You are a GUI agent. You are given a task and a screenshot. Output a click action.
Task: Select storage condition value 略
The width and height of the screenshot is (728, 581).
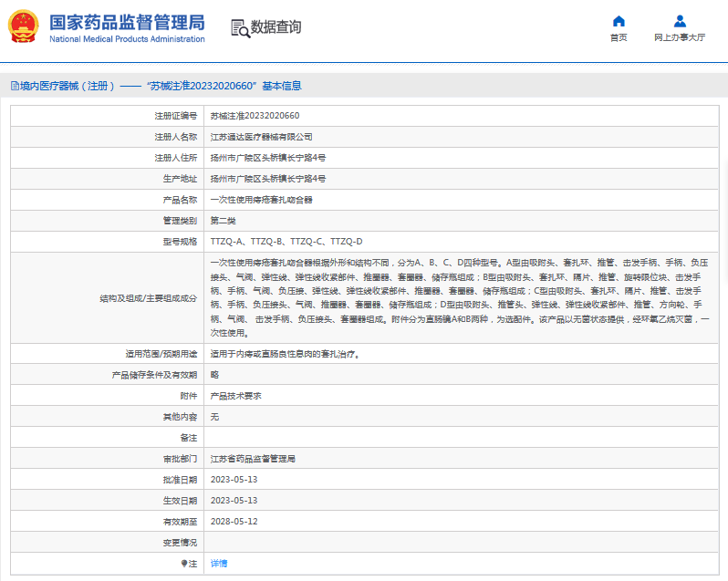(214, 375)
